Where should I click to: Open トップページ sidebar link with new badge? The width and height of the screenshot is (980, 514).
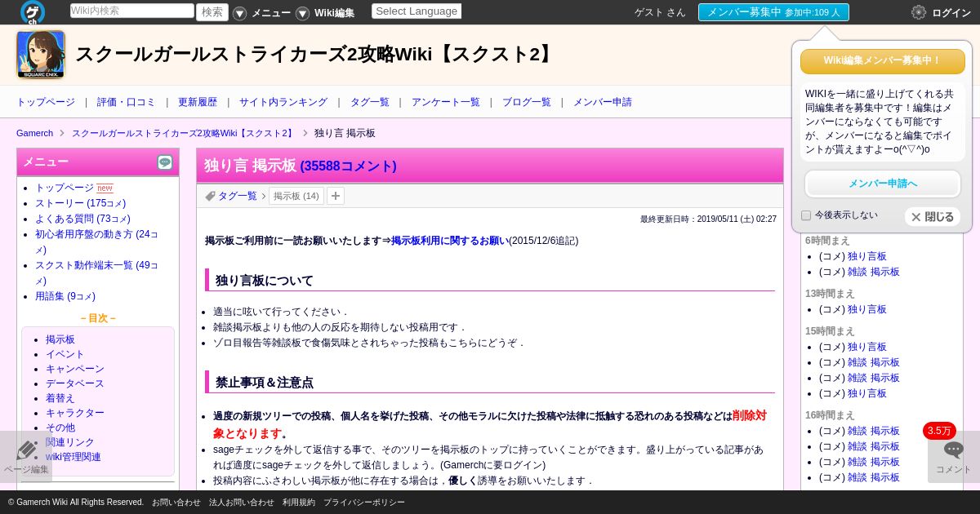65,188
